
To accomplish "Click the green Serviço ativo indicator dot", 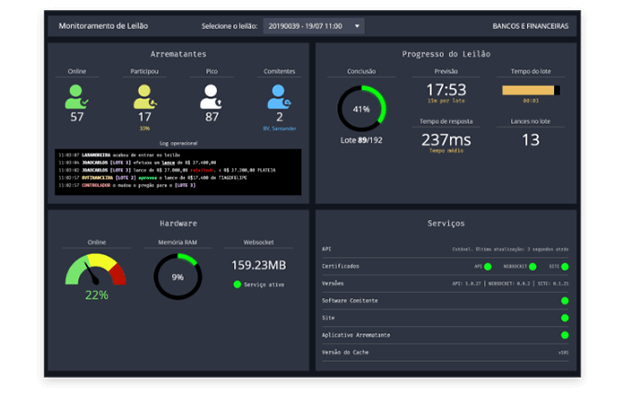I will coord(237,284).
